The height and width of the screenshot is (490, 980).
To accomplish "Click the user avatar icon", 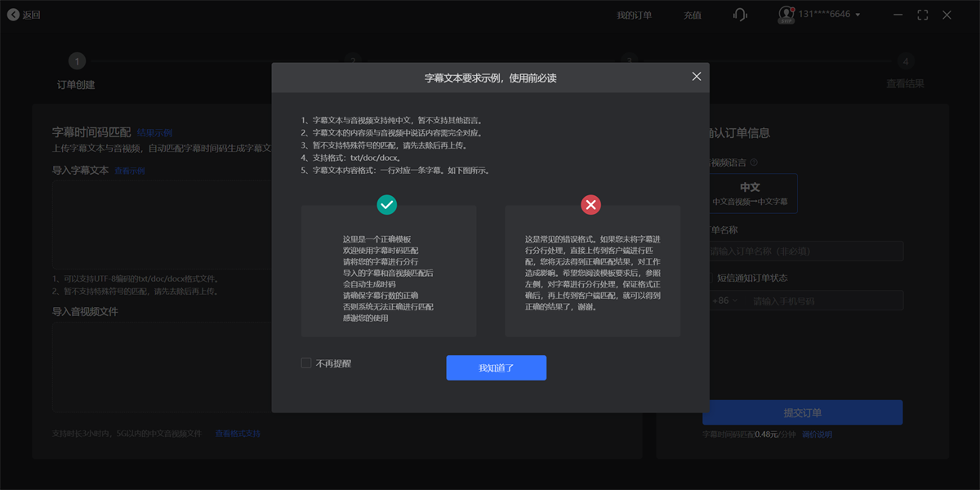I will click(x=786, y=15).
